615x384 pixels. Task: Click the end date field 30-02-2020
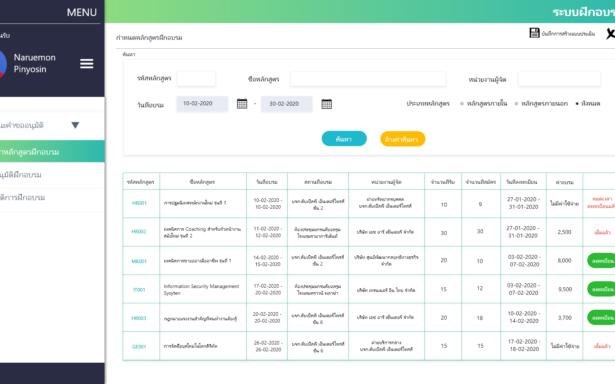click(287, 104)
